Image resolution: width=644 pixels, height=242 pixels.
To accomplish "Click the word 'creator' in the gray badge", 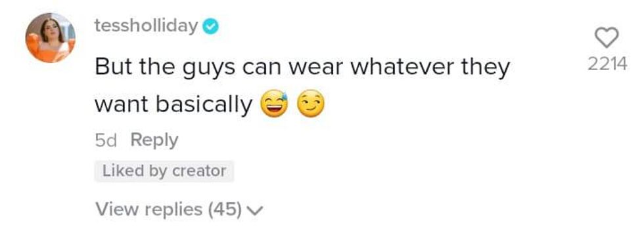I will click(x=199, y=171).
